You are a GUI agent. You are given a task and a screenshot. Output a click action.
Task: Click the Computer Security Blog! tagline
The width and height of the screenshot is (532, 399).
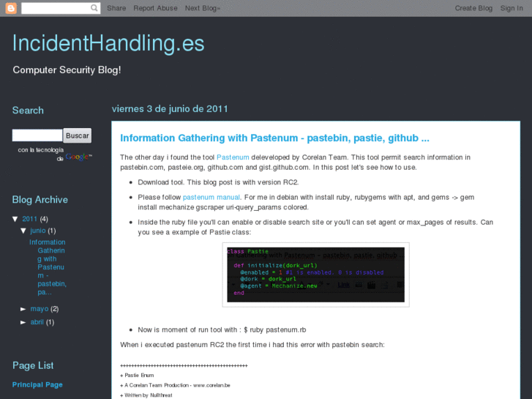point(67,70)
